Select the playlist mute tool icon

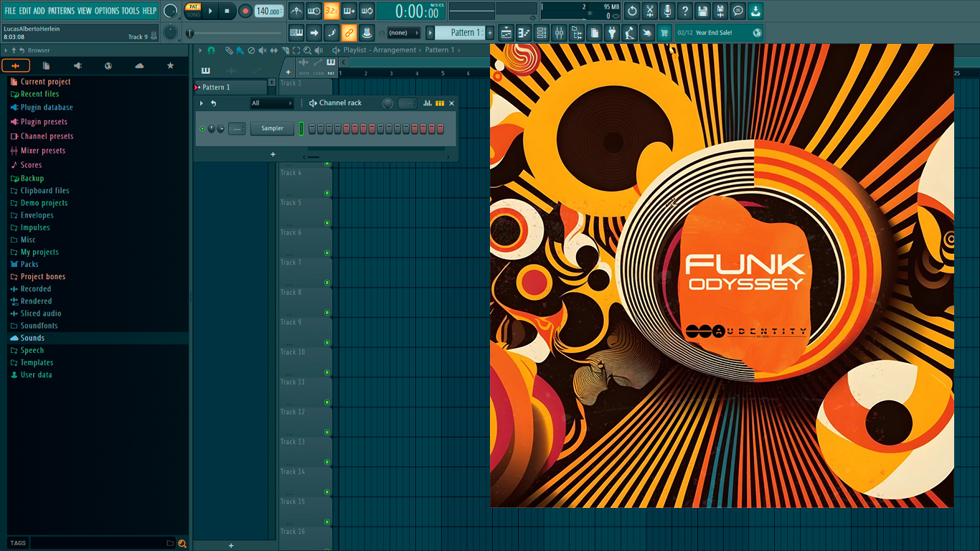coord(262,50)
